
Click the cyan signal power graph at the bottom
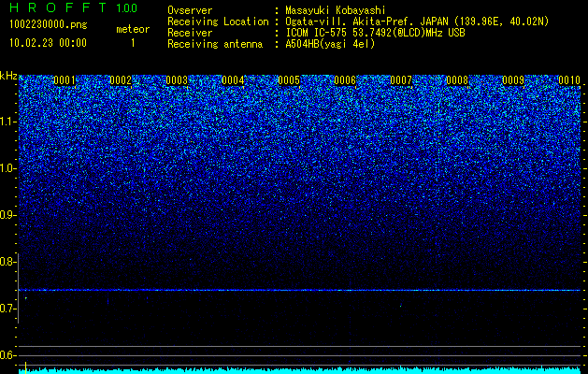pyautogui.click(x=299, y=370)
